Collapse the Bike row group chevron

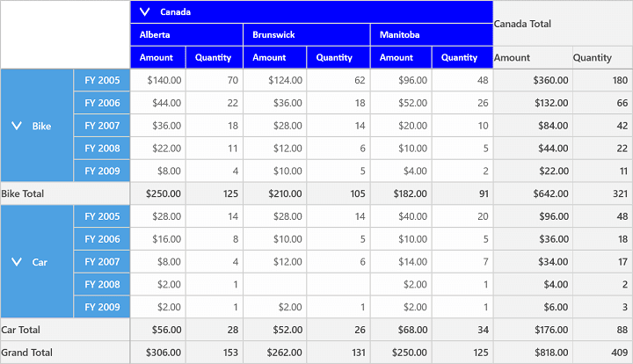[x=17, y=126]
